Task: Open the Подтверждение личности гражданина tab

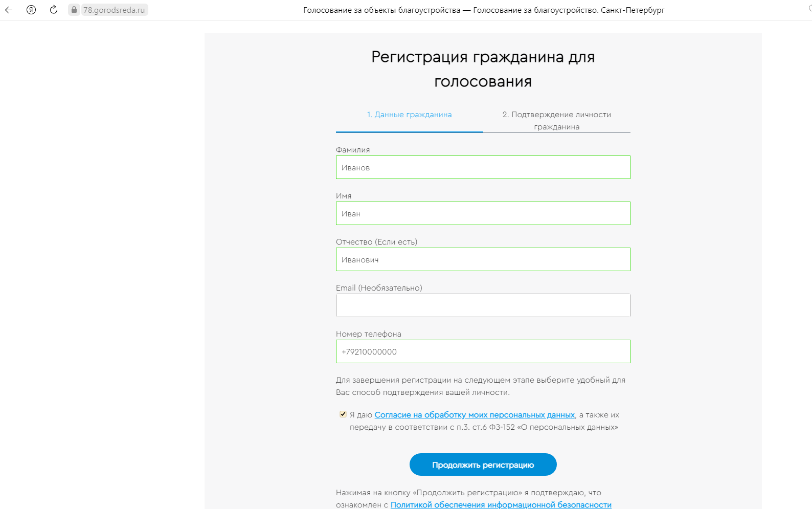Action: click(x=557, y=121)
